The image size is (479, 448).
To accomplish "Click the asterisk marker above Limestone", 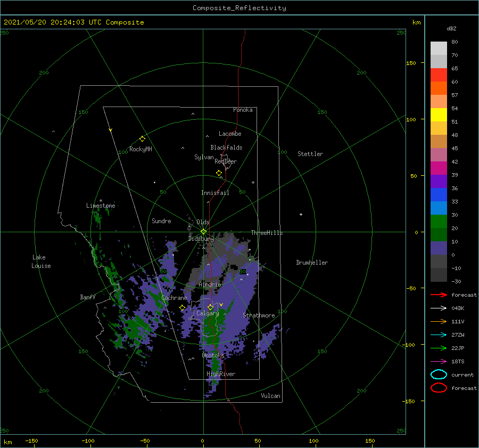I will [x=101, y=201].
